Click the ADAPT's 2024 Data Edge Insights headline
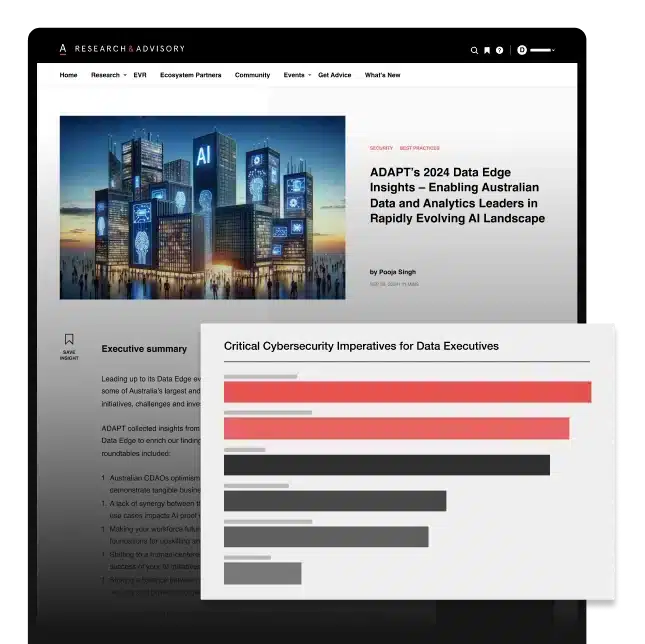 (457, 195)
